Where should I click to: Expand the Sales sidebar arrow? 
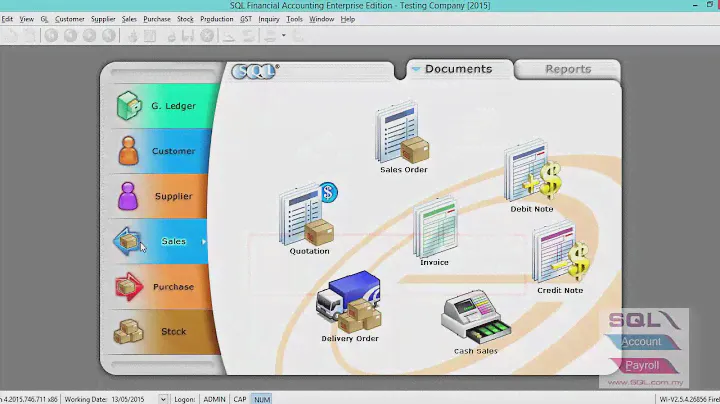[204, 242]
